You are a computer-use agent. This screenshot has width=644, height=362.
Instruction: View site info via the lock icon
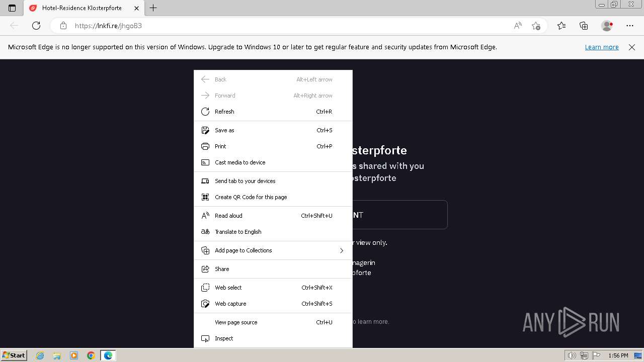click(x=63, y=26)
